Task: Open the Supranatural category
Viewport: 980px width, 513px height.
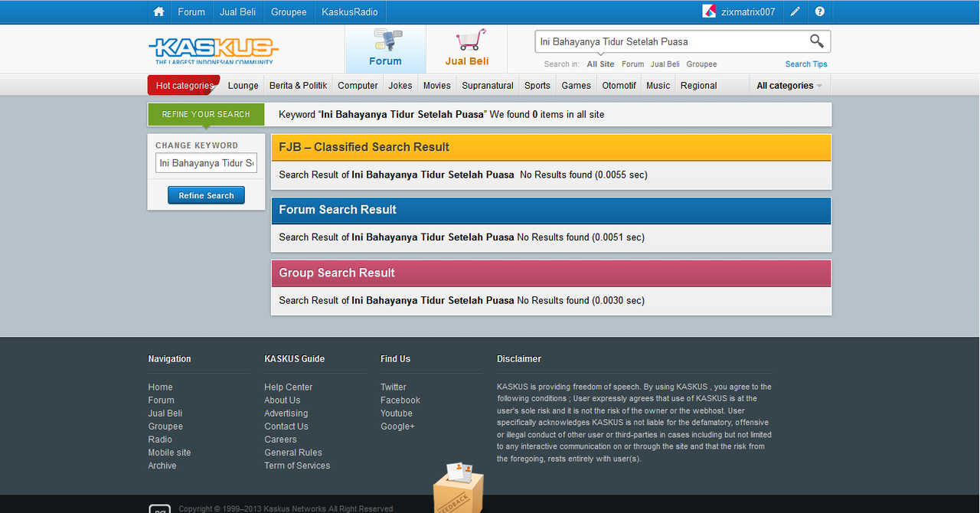Action: [488, 86]
